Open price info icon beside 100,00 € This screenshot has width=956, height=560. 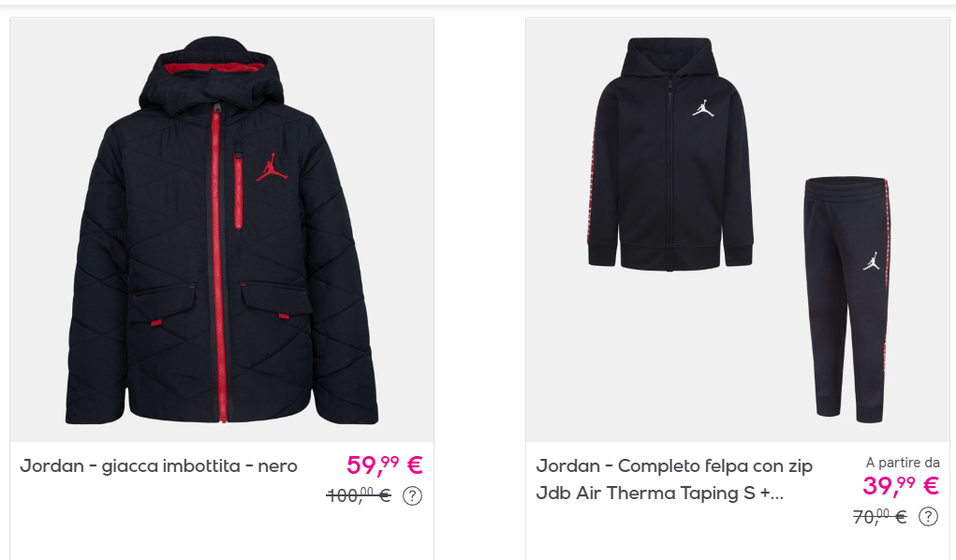pyautogui.click(x=412, y=496)
